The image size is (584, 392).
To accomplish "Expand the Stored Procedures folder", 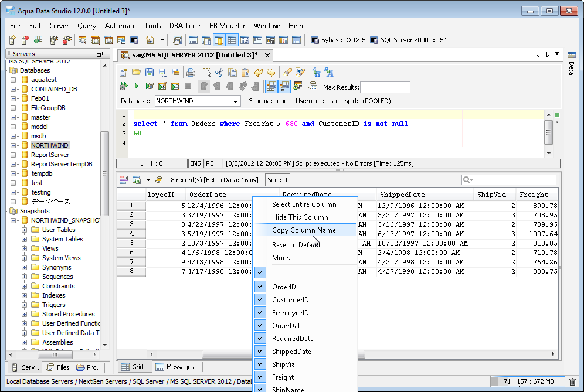I will pos(25,314).
